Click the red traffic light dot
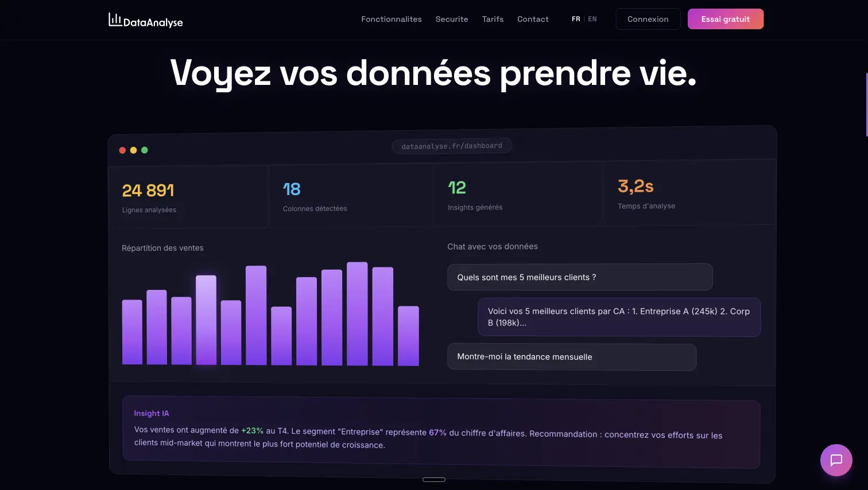The height and width of the screenshot is (490, 868). click(x=122, y=150)
